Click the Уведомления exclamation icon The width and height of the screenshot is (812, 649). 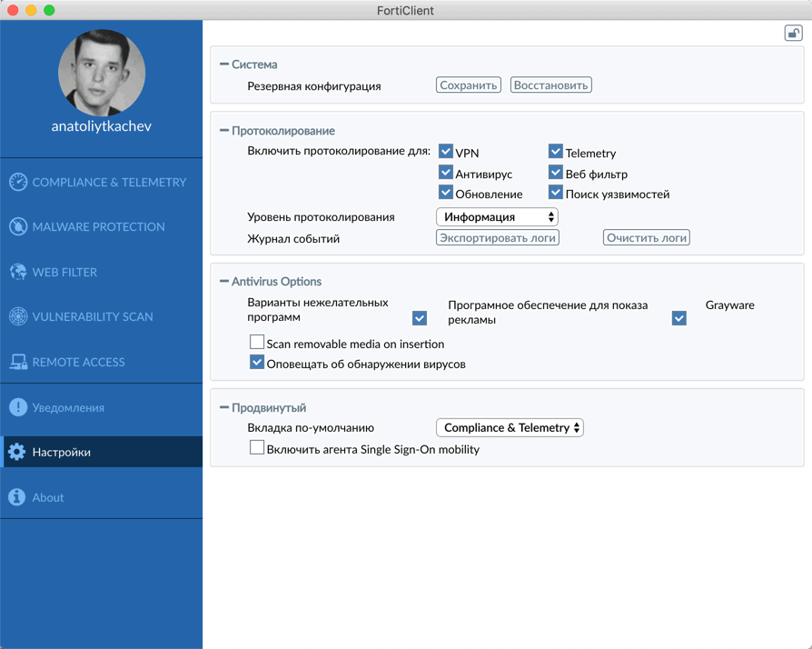(x=18, y=407)
